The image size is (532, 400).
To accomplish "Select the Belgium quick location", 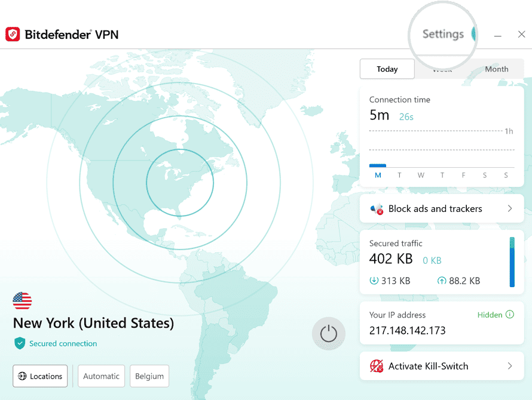I will tap(149, 376).
